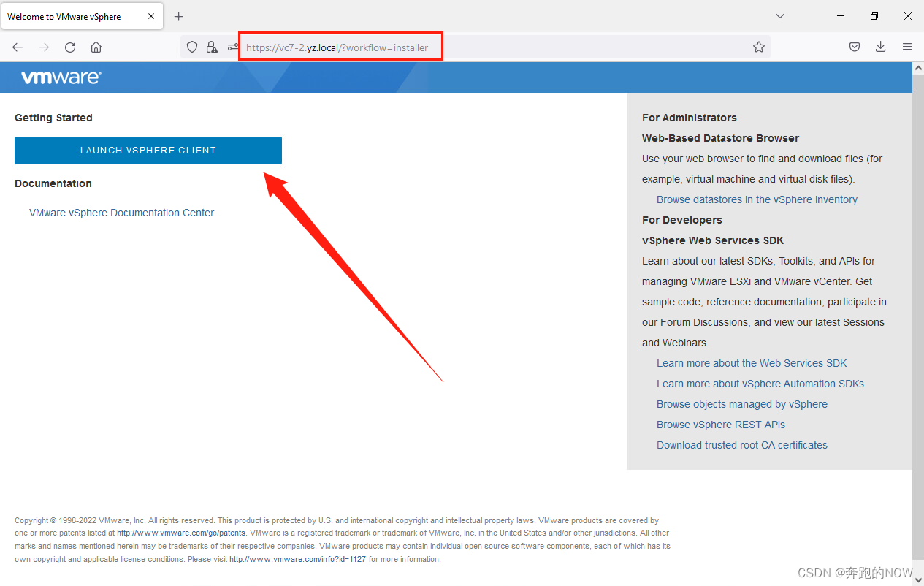Browse objects managed by vSphere
Screen dimensions: 924x586
pyautogui.click(x=742, y=404)
